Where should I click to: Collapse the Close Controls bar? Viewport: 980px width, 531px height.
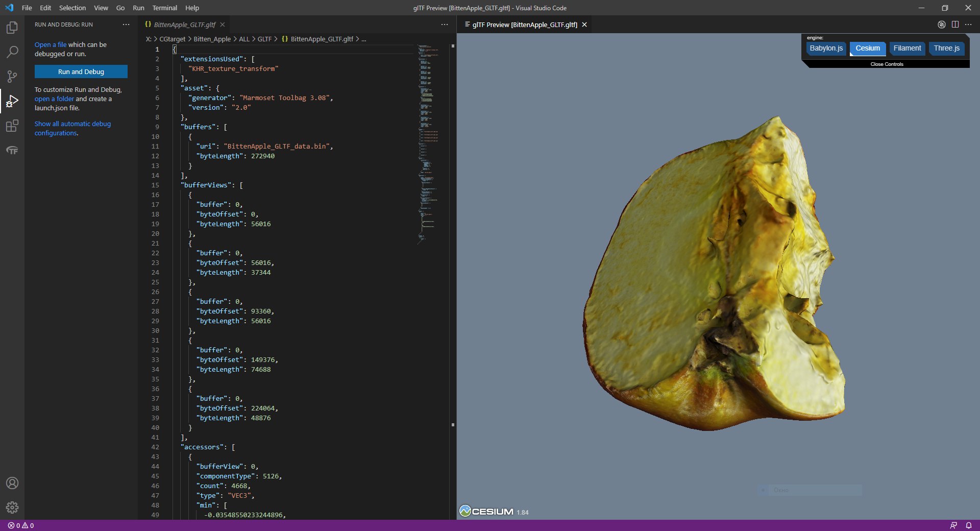(887, 64)
